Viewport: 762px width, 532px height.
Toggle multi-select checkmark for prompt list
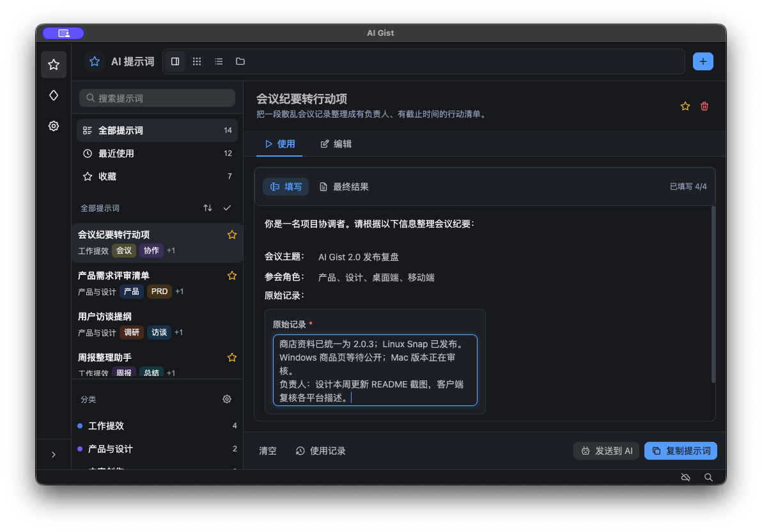pyautogui.click(x=227, y=208)
